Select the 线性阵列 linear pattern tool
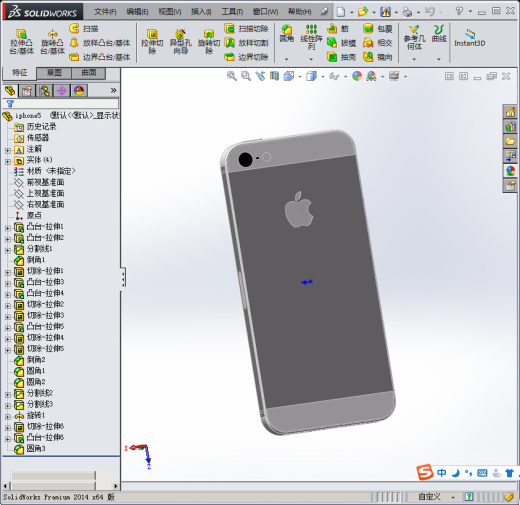The image size is (520, 505). (311, 37)
